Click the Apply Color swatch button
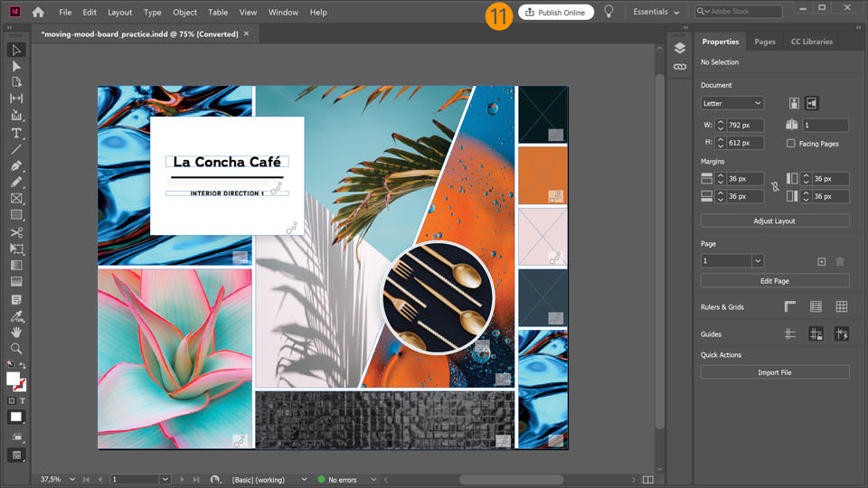The height and width of the screenshot is (488, 868). click(16, 418)
